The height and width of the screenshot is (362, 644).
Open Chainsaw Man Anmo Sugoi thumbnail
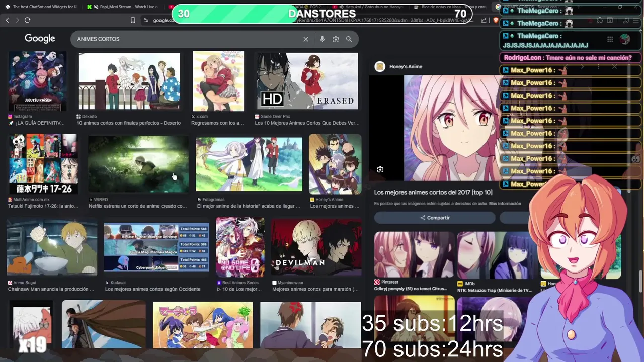(52, 247)
